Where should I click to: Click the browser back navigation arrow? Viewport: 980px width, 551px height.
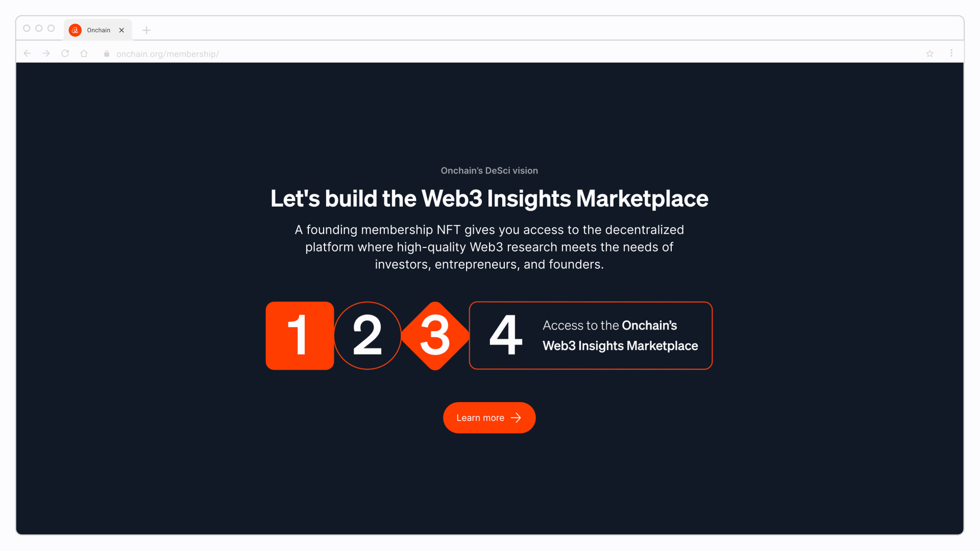click(27, 53)
